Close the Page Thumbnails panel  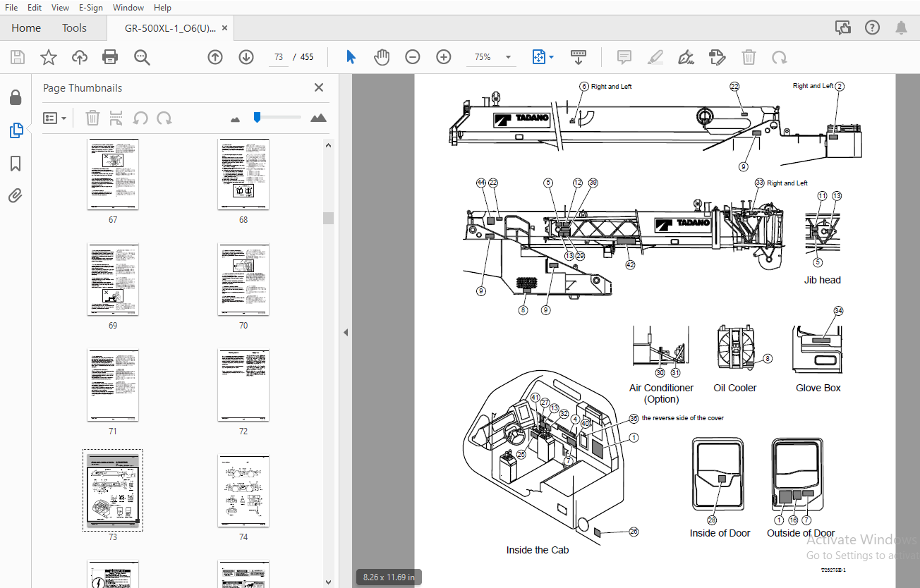pyautogui.click(x=319, y=87)
